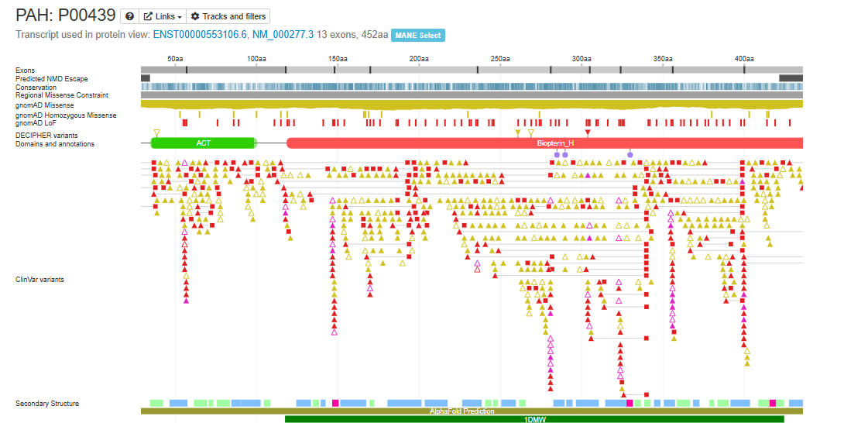Follow the NM_000277.3 RefSeq link
This screenshot has width=868, height=423.
click(283, 35)
